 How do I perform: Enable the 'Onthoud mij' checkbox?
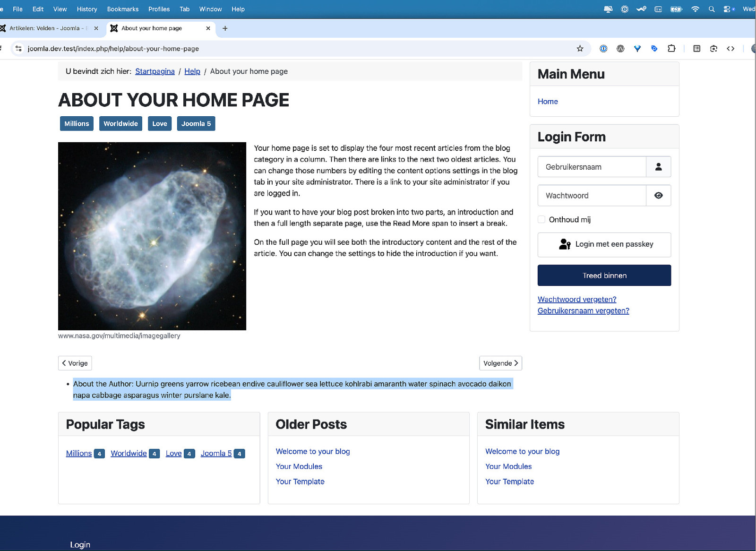(x=541, y=219)
